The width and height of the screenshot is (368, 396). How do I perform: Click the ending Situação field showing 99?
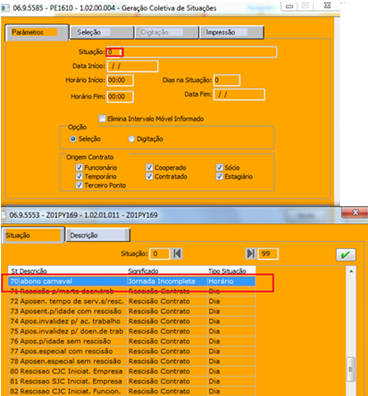point(268,254)
